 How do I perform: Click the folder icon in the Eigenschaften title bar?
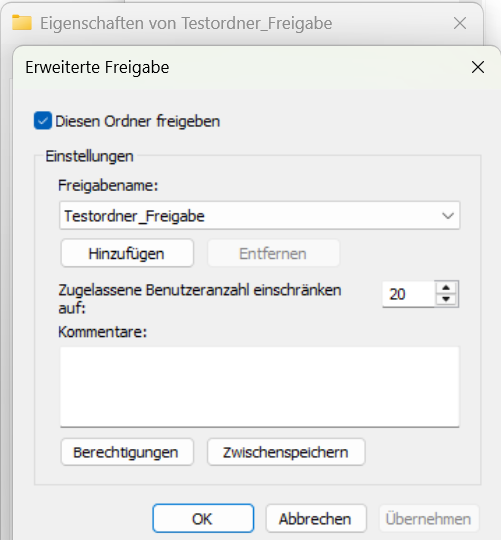[22, 23]
